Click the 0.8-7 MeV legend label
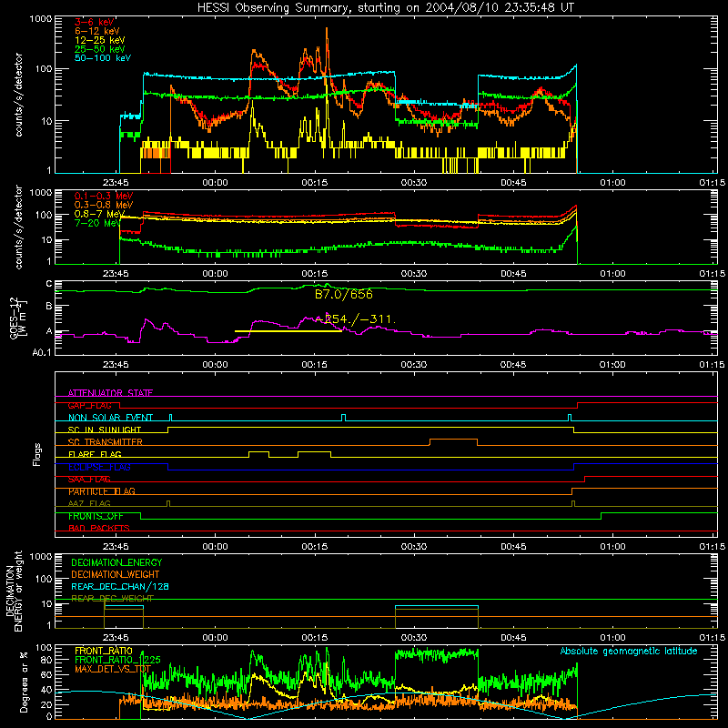This screenshot has height=728, width=728. (99, 214)
